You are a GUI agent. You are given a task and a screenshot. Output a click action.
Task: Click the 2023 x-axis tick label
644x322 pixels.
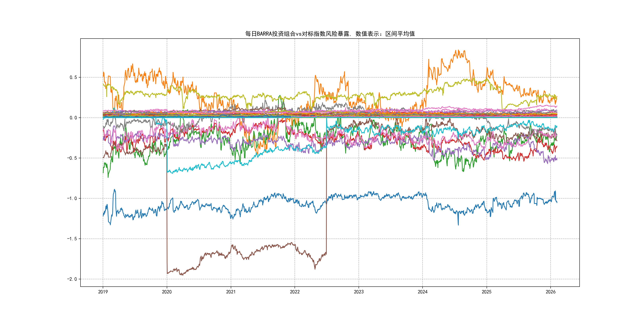(x=359, y=292)
